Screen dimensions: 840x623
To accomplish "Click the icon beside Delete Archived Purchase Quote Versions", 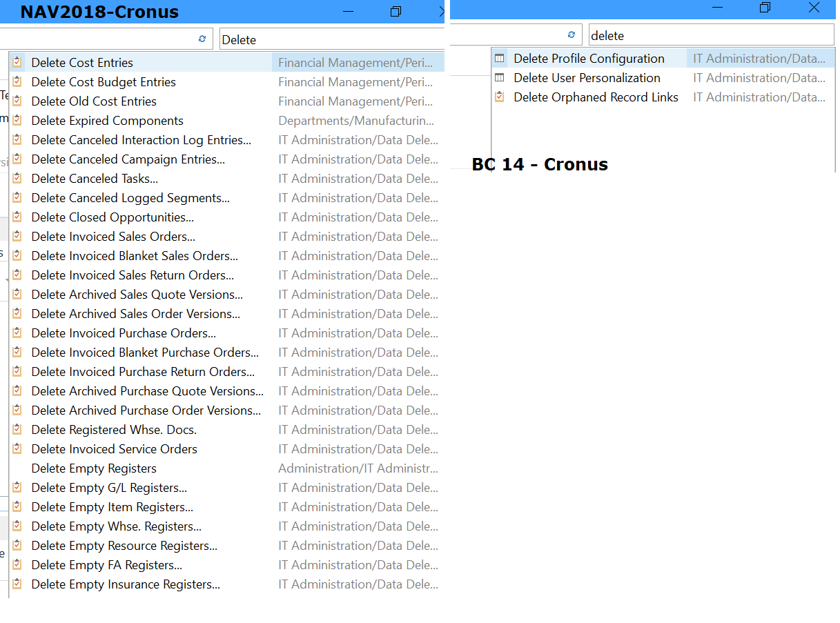I will point(17,390).
